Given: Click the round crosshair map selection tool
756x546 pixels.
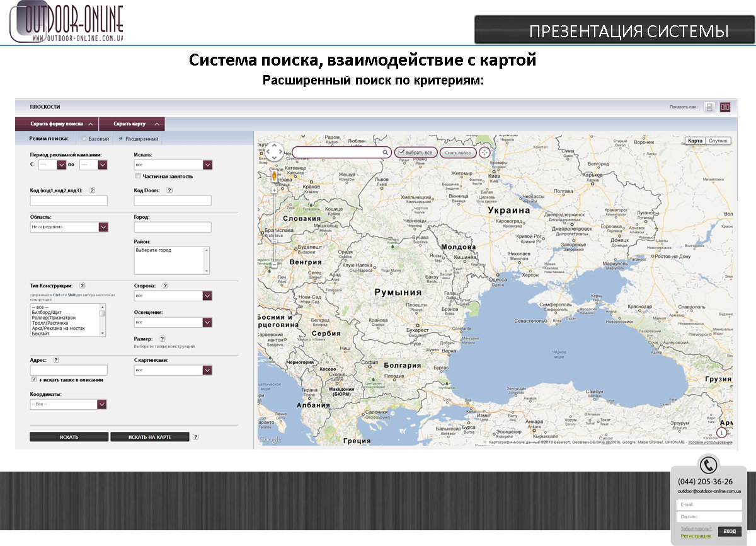Looking at the screenshot, I should tap(484, 153).
